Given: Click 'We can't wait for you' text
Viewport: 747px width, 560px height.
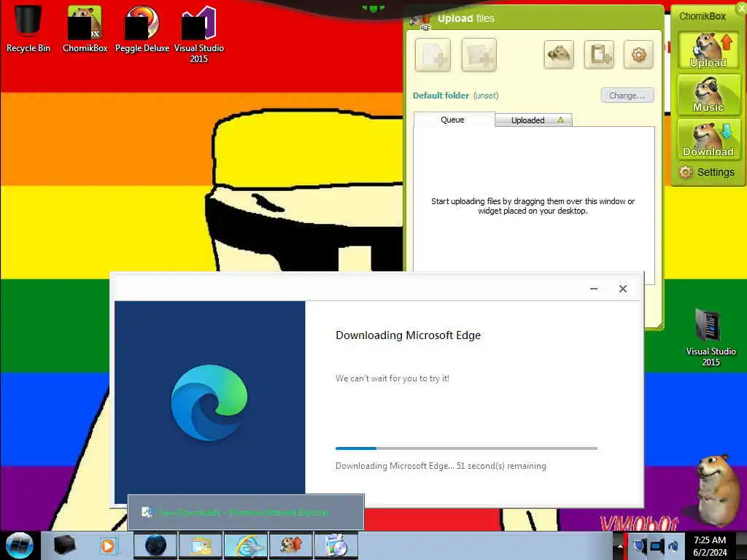Looking at the screenshot, I should coord(392,378).
